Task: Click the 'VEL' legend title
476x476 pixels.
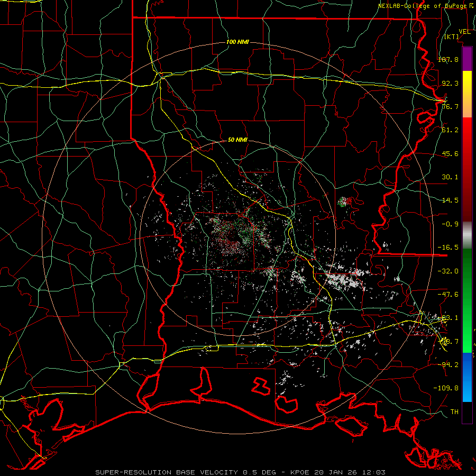Action: [x=464, y=32]
